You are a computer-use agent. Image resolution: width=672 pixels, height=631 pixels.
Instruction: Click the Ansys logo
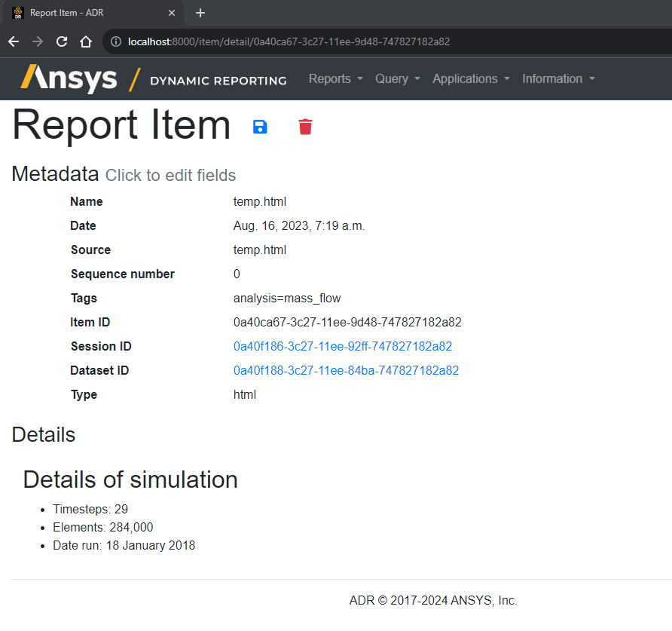pos(69,78)
